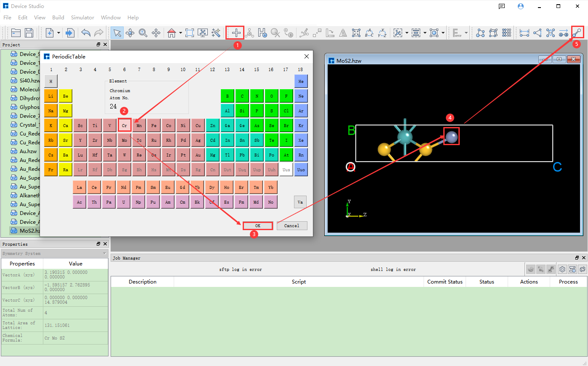Select the Cr element cell
588x366 pixels.
[x=124, y=125]
